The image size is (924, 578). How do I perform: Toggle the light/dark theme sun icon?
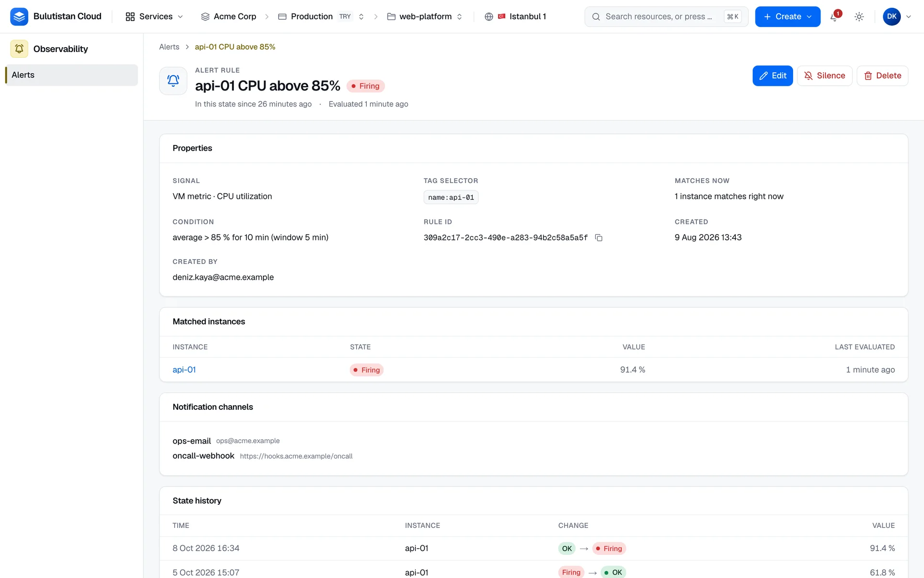pyautogui.click(x=859, y=16)
